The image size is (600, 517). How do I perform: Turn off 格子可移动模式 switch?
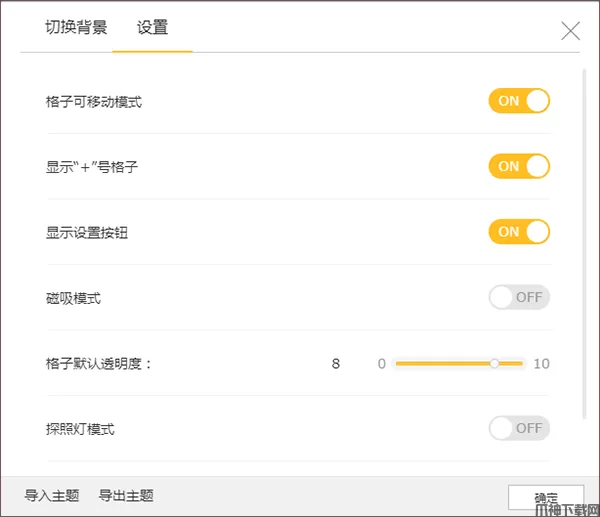(x=519, y=101)
